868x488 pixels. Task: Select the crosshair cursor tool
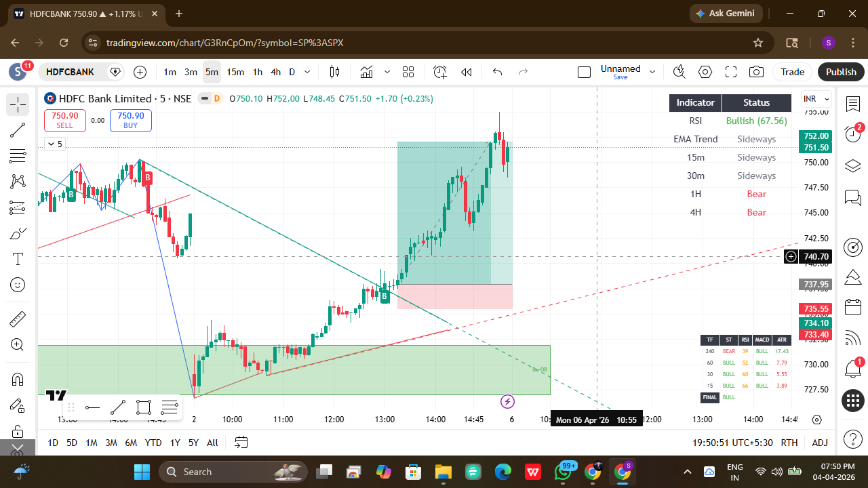point(18,104)
